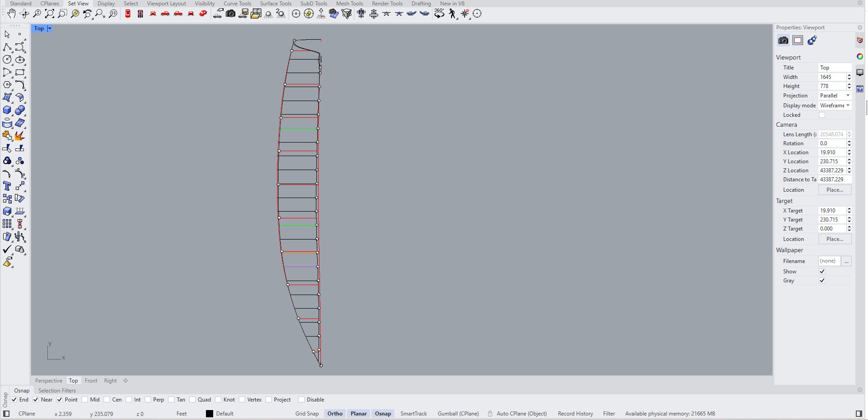
Task: Click the camera screen capture icon
Action: click(231, 14)
